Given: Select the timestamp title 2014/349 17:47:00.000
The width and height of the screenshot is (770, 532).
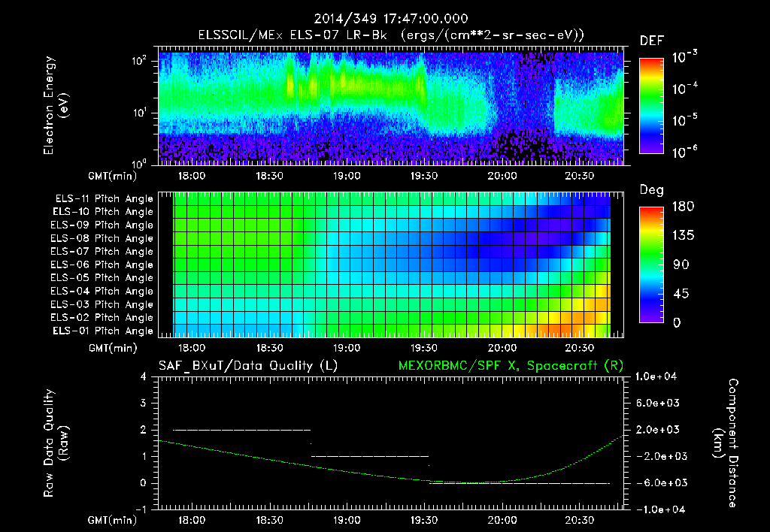Looking at the screenshot, I should 391,19.
